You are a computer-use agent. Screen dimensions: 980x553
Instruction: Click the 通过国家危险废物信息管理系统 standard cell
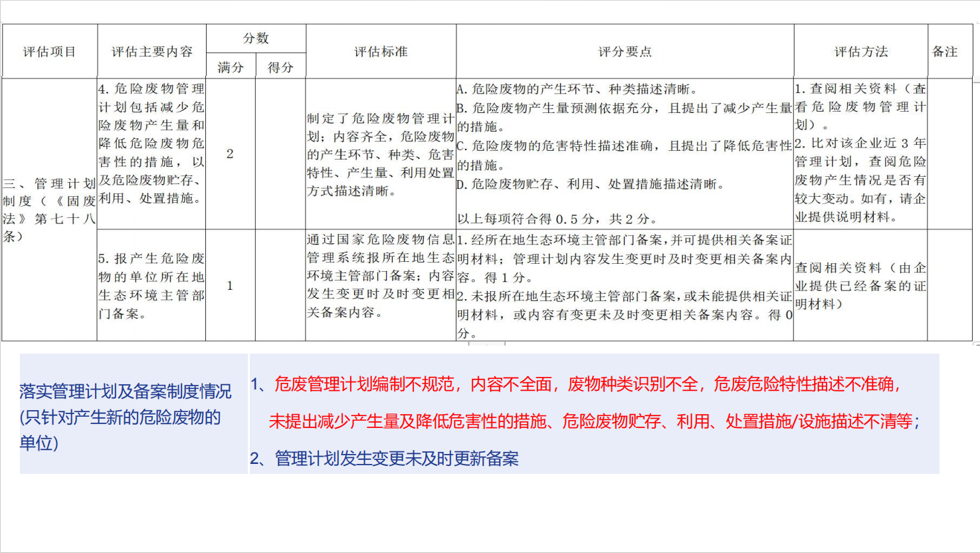click(381, 276)
